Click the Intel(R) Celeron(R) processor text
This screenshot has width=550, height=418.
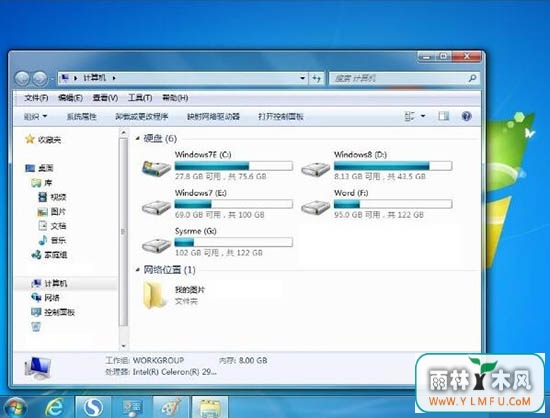[174, 372]
